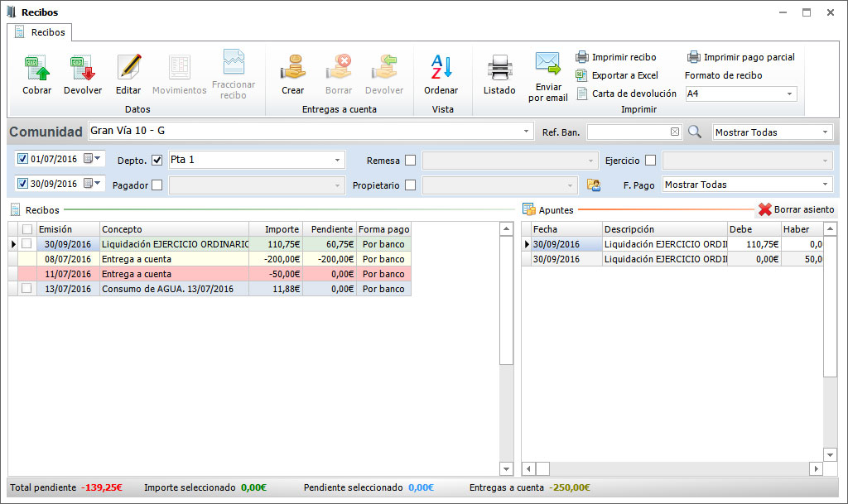
Task: Click Apuntes horizontal scroll right arrow
Action: pos(816,469)
